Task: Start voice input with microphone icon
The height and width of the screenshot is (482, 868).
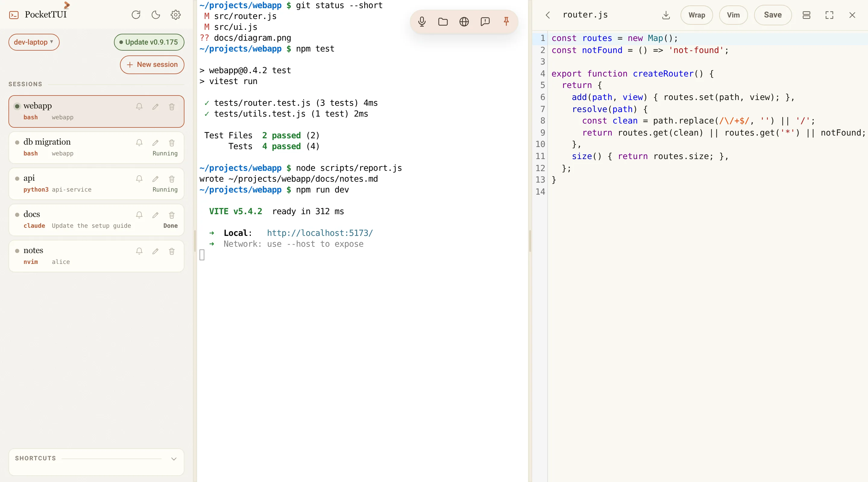Action: pos(422,22)
